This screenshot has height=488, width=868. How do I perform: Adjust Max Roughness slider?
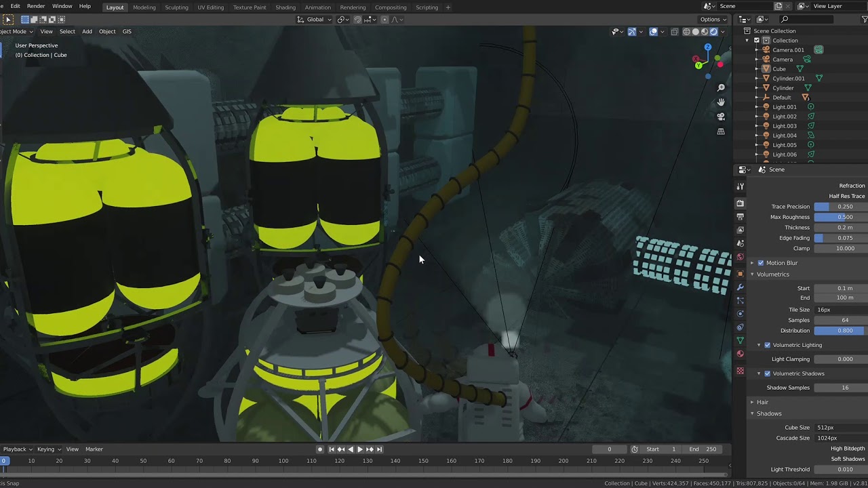(841, 217)
